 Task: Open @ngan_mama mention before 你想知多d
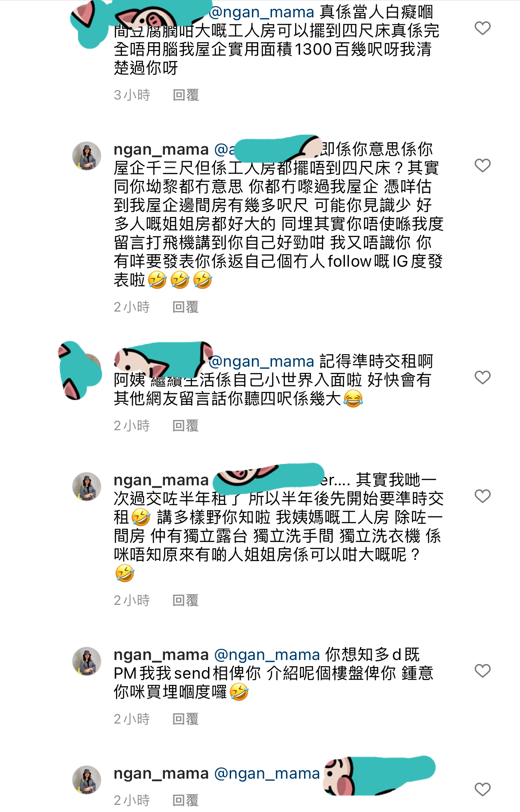point(267,655)
